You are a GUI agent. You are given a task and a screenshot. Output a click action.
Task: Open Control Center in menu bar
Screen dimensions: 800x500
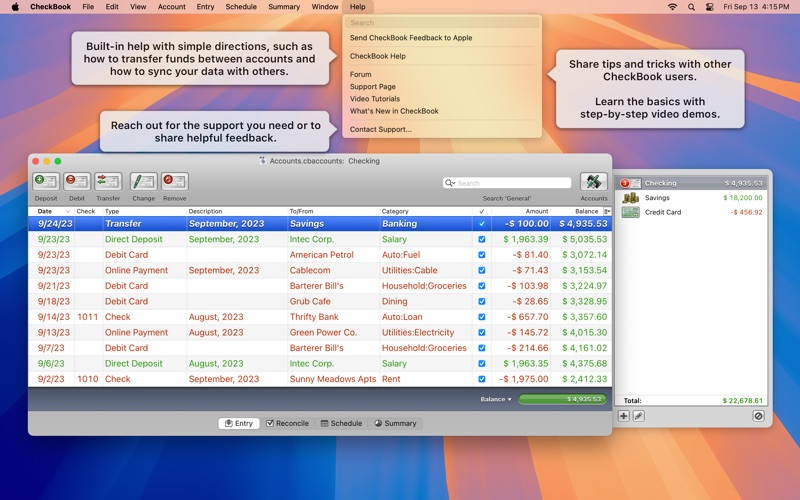click(x=709, y=7)
